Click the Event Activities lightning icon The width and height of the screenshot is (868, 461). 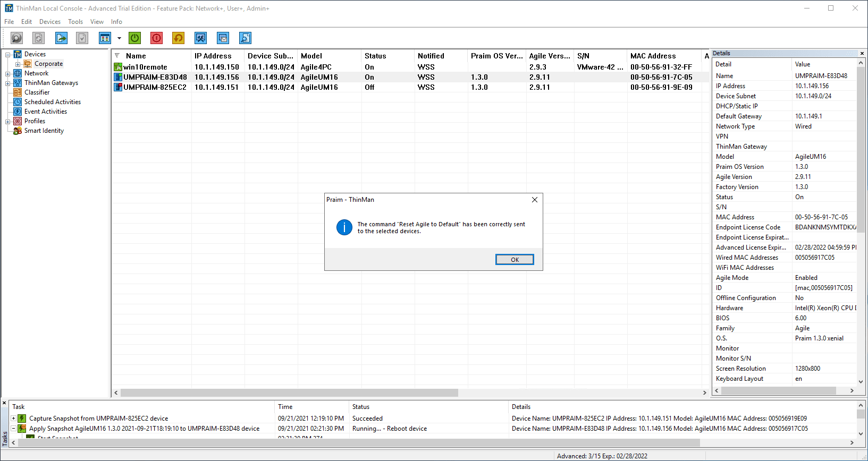pyautogui.click(x=18, y=112)
